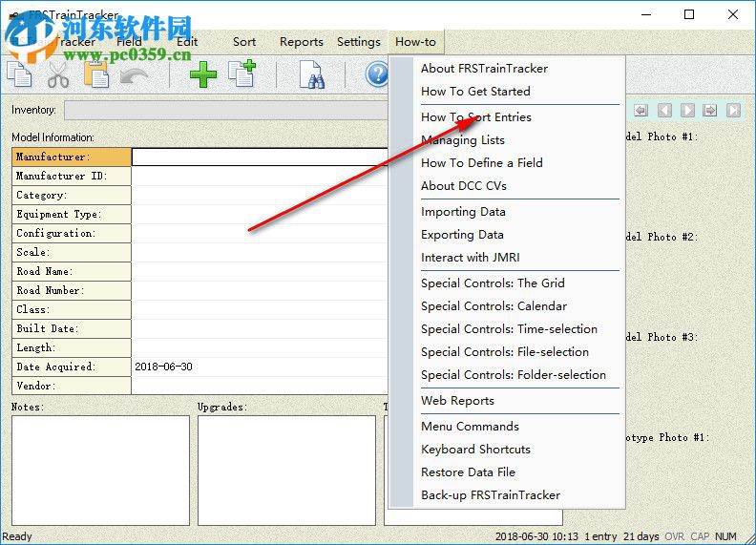Choose Special Controls: File-selection

coord(504,352)
